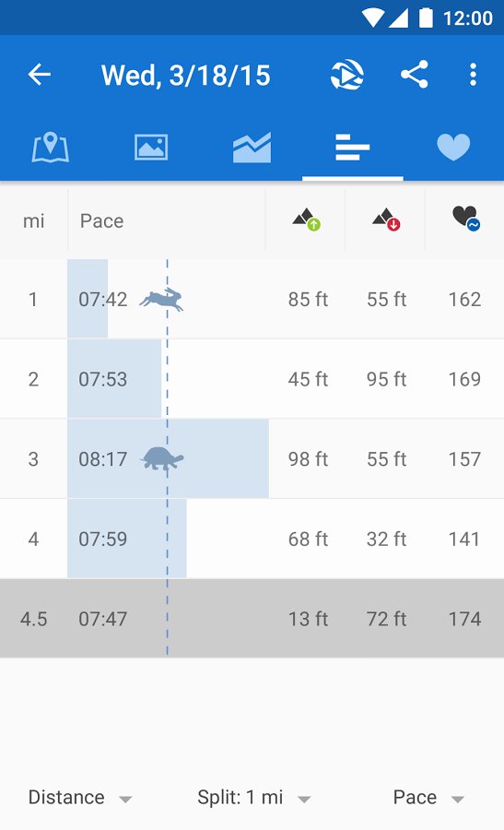Select the splits bar tab

coord(353,148)
